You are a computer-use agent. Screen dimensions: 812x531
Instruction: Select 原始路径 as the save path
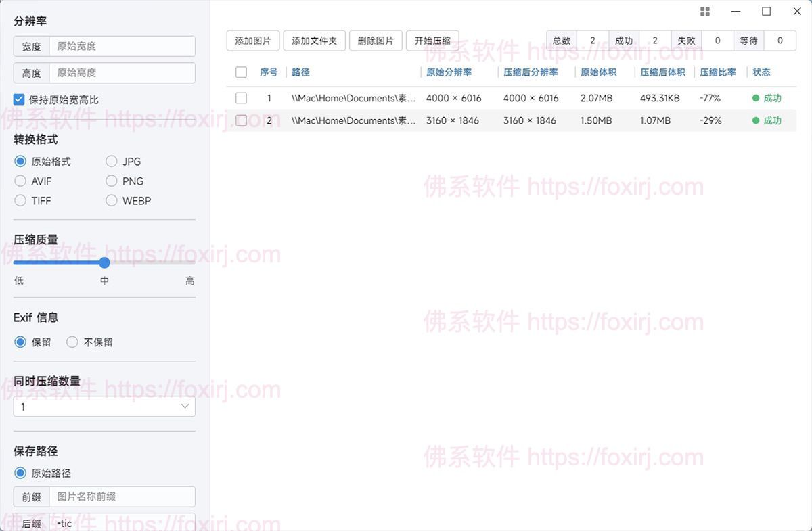click(20, 473)
